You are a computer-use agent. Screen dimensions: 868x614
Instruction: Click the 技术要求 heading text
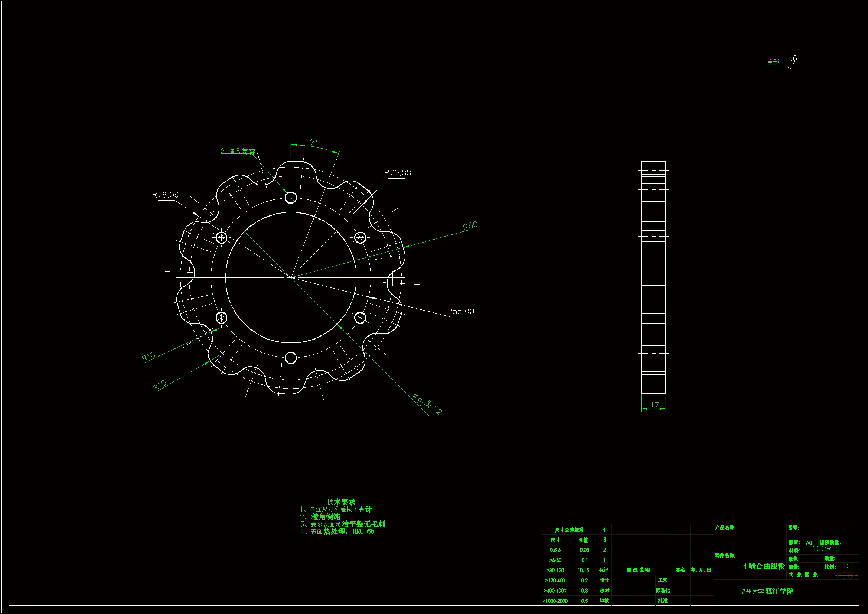342,502
